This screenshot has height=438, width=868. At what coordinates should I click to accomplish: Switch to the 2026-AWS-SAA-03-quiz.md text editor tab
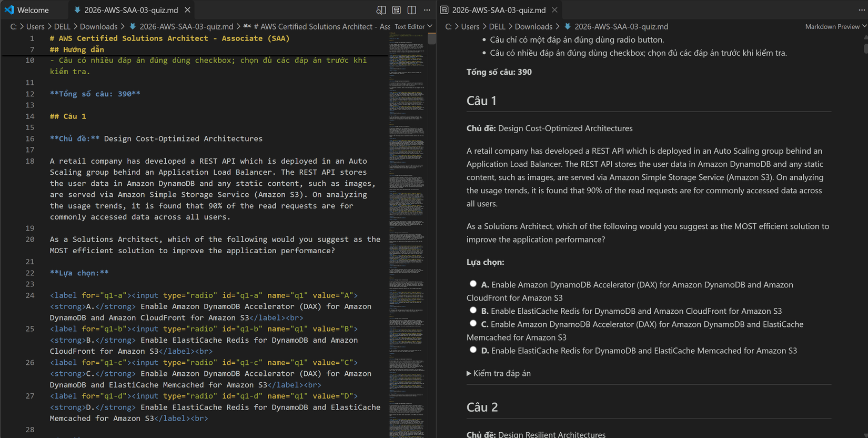132,10
